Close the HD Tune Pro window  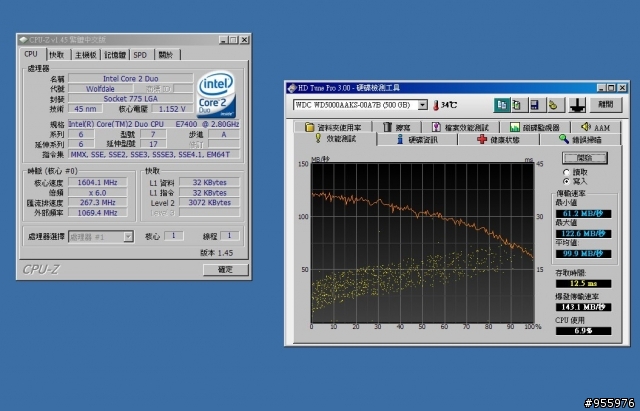622,88
